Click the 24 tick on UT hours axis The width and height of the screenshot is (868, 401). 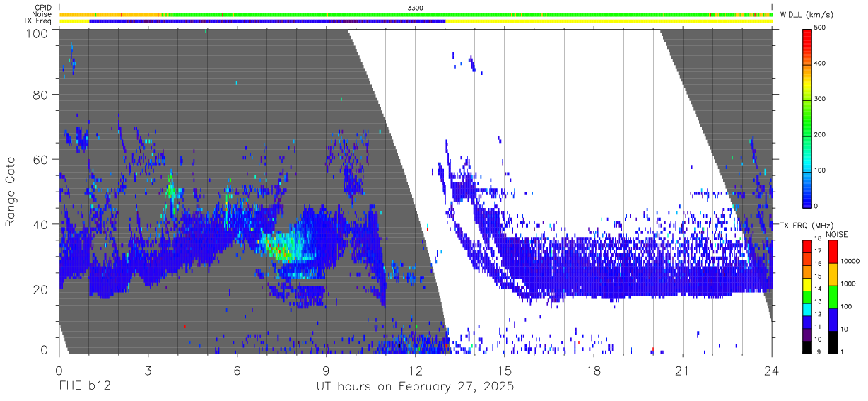tap(771, 371)
